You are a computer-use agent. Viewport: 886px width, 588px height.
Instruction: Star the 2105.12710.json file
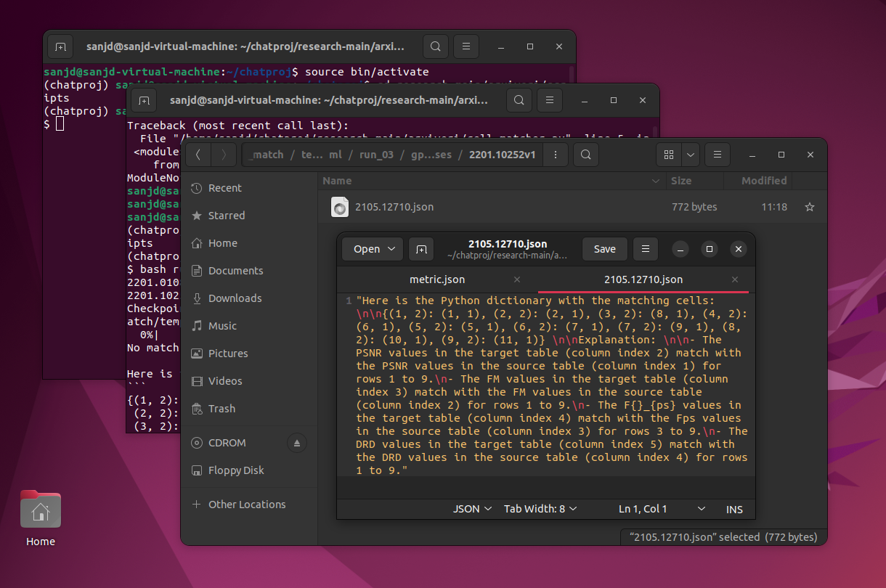click(810, 207)
